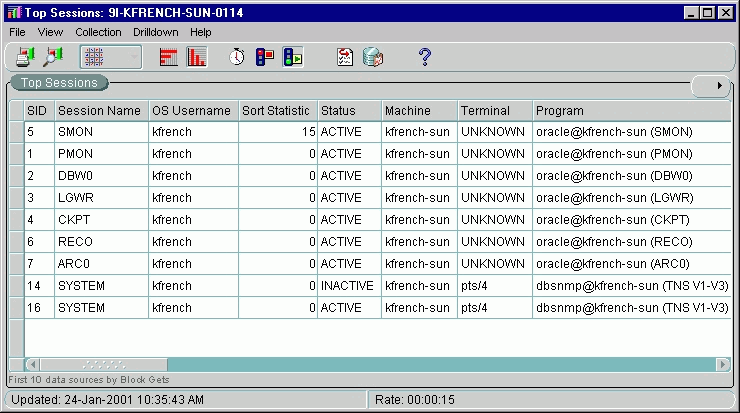Click the red traffic light stop icon
The image size is (740, 413).
tap(265, 57)
